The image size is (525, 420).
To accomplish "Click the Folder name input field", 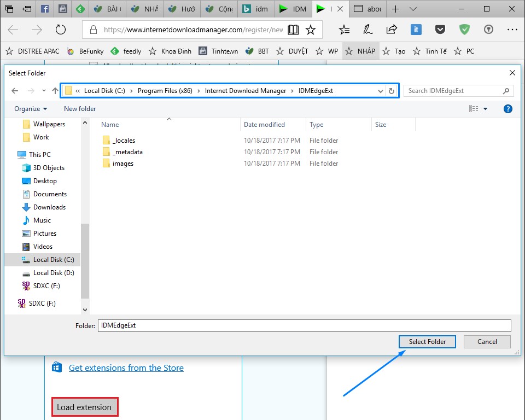I will [x=305, y=325].
